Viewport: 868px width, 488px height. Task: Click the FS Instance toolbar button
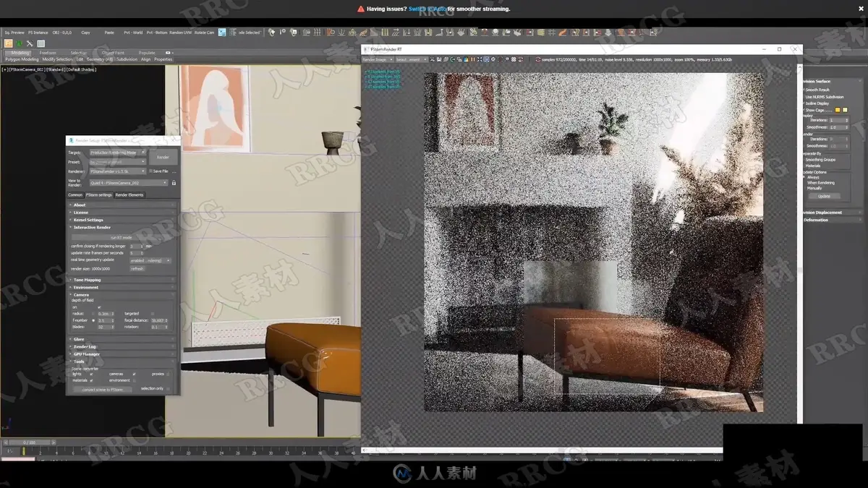tap(39, 33)
